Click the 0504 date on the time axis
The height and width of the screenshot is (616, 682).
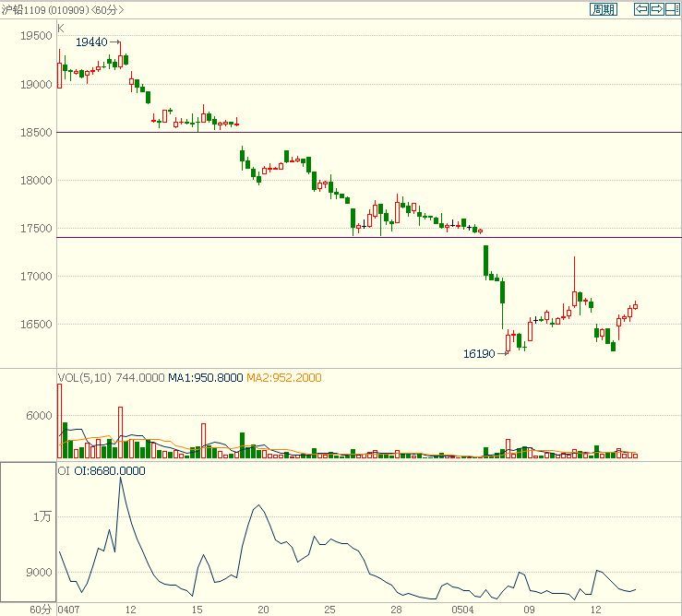462,610
